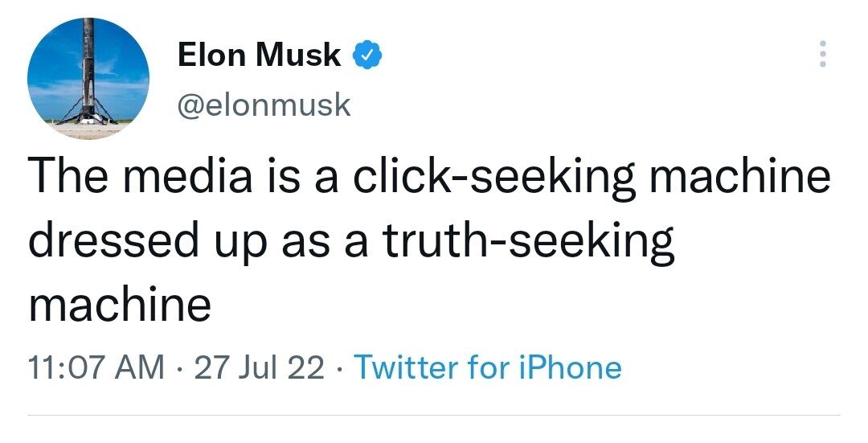
Task: Open the rocket profile picture
Action: click(x=88, y=78)
